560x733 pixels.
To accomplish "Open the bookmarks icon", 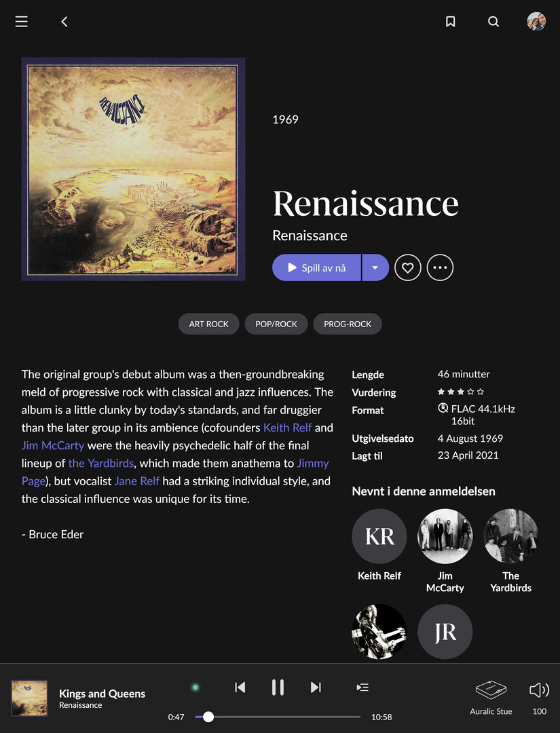I will click(450, 22).
